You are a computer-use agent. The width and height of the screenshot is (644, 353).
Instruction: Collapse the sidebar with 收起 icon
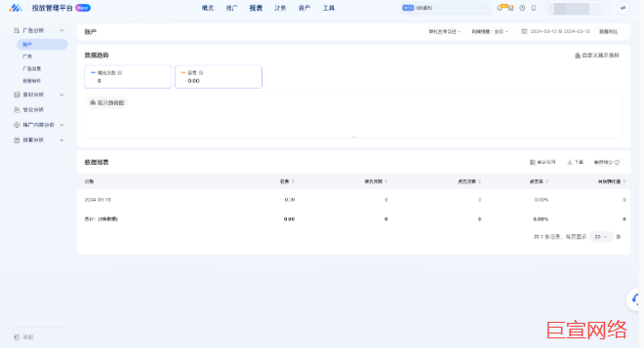tap(17, 337)
